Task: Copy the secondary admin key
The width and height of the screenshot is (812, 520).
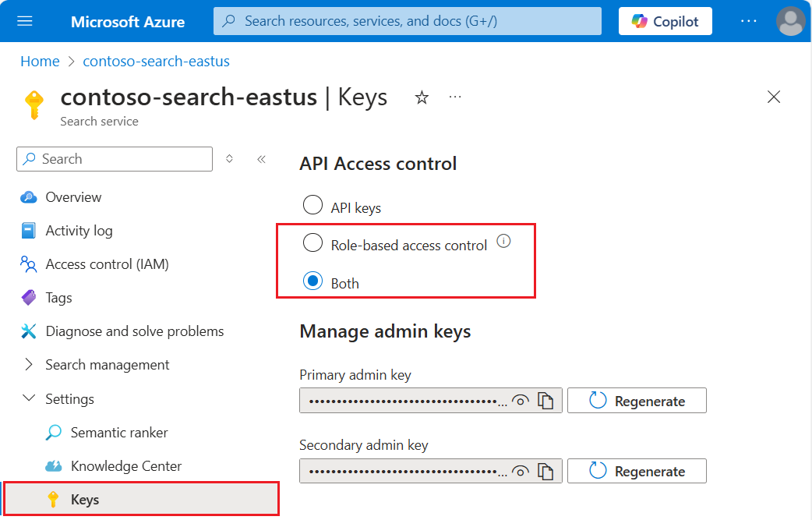Action: [x=546, y=471]
